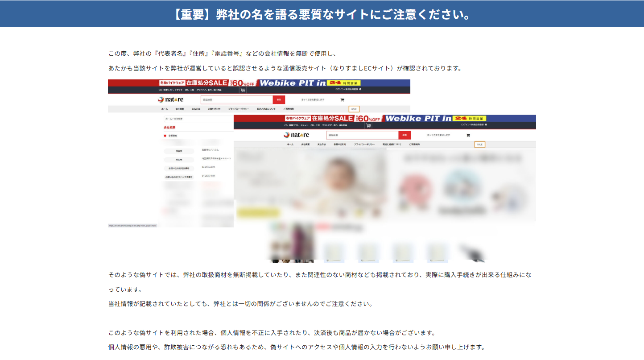This screenshot has width=644, height=360.
Task: Select ご利用規約 in the navigation menu
Action: 289,108
